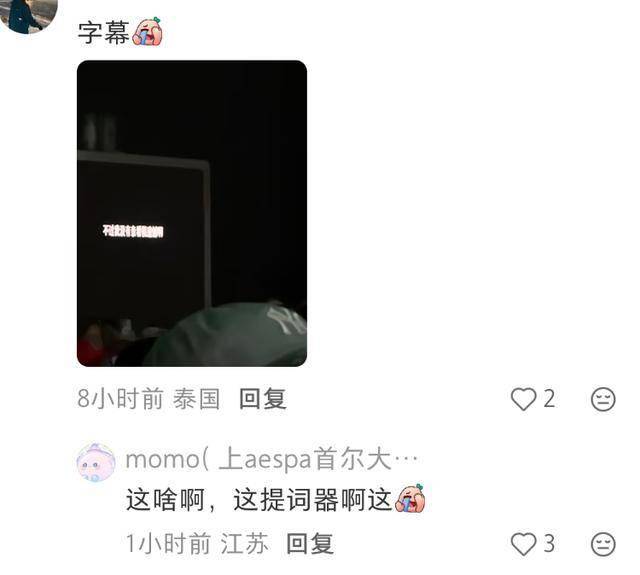Dislike the 字幕 comment via face icon
The height and width of the screenshot is (575, 640).
603,399
